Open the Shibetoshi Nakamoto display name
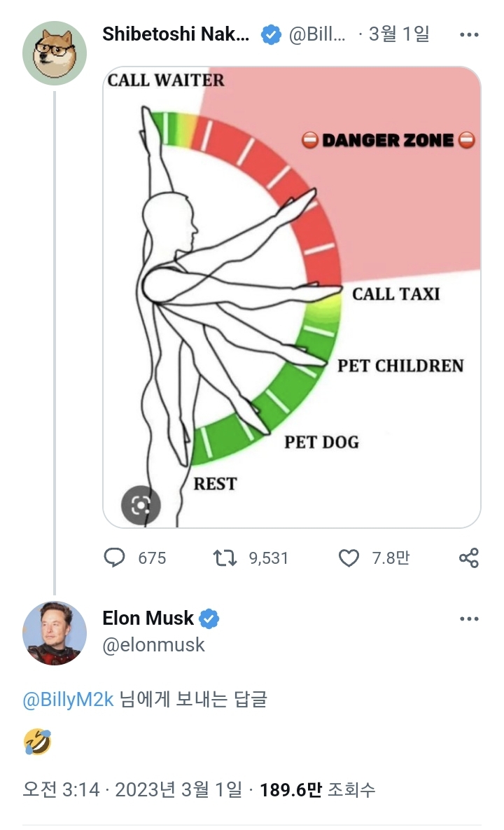Viewport: 504px width, 830px height. (176, 34)
